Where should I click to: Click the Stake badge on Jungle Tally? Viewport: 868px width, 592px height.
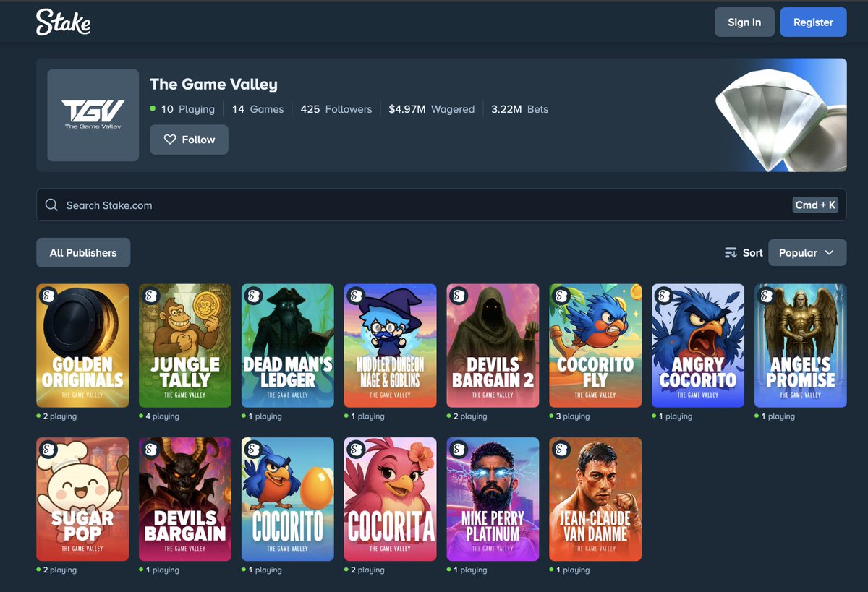click(x=151, y=296)
